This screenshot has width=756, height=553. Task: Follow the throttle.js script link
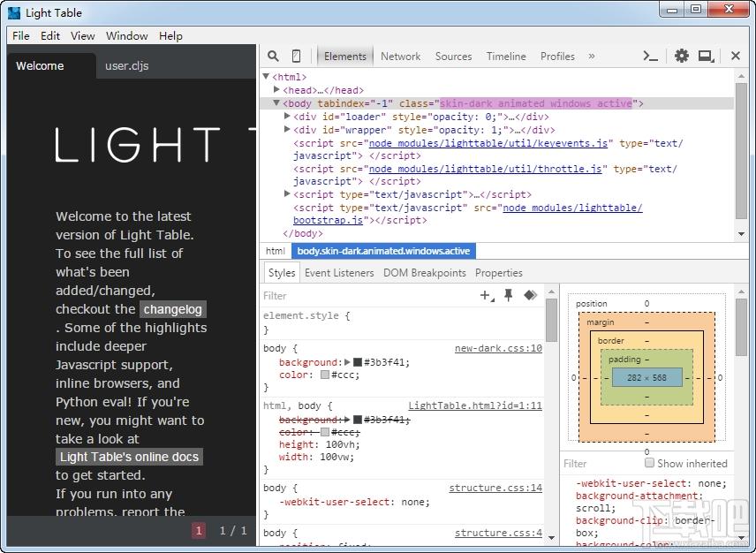485,169
